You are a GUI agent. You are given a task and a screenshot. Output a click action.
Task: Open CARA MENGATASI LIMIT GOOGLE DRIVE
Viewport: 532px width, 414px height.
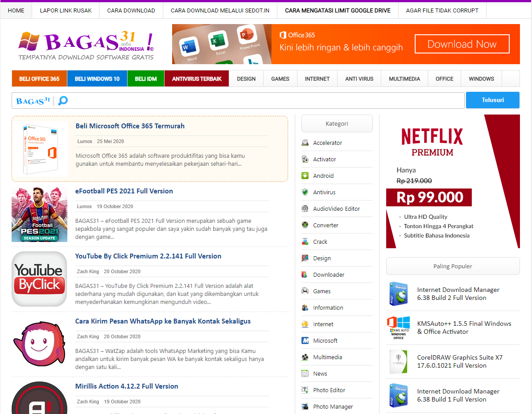(x=338, y=11)
